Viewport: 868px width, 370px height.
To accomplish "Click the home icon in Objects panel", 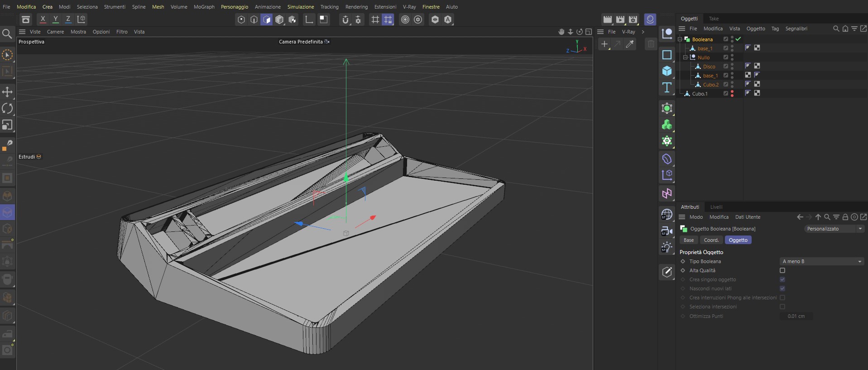I will (x=845, y=29).
